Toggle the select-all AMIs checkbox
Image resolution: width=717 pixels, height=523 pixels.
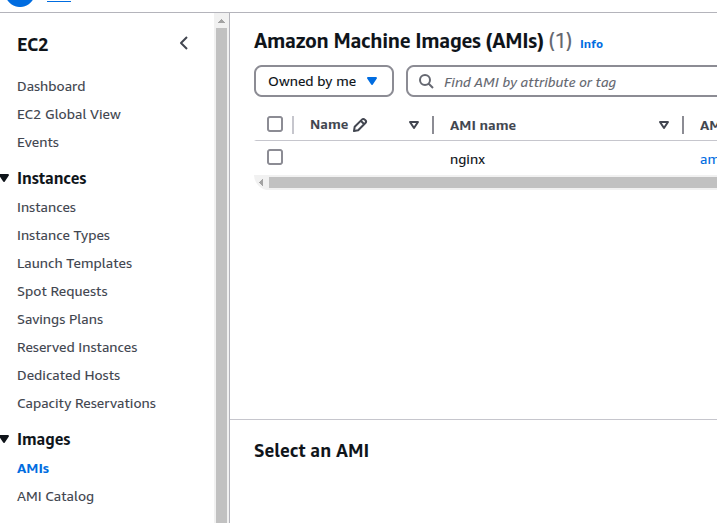275,124
